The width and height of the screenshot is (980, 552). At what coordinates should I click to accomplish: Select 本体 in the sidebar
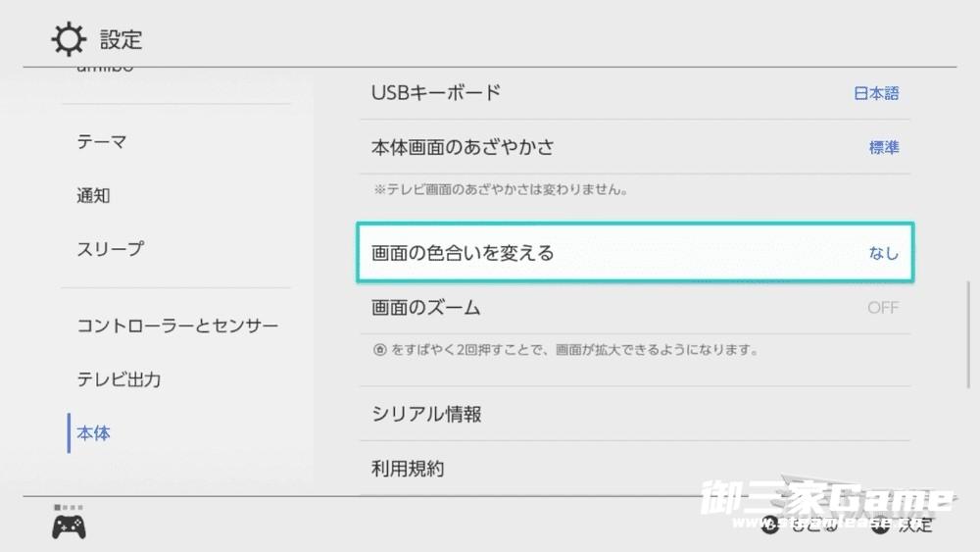pyautogui.click(x=94, y=433)
